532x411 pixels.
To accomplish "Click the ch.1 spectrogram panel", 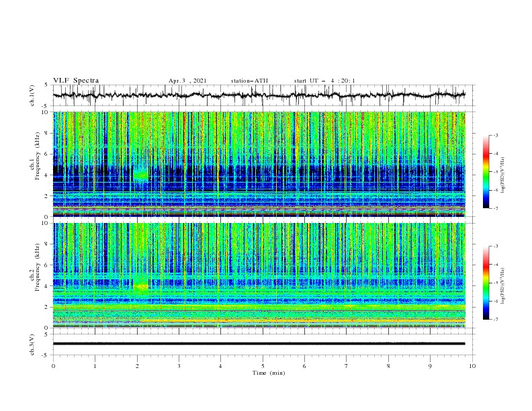I will (x=259, y=164).
